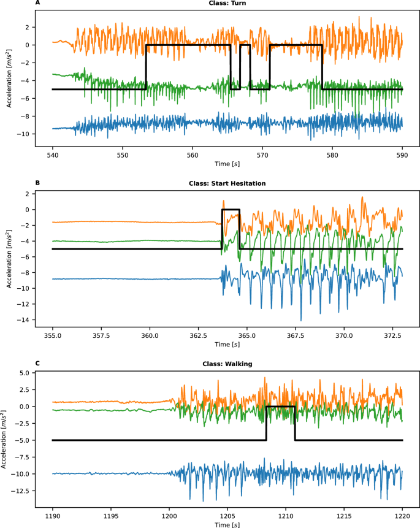Select tick label "1190"
The width and height of the screenshot is (420, 528).
pyautogui.click(x=53, y=516)
